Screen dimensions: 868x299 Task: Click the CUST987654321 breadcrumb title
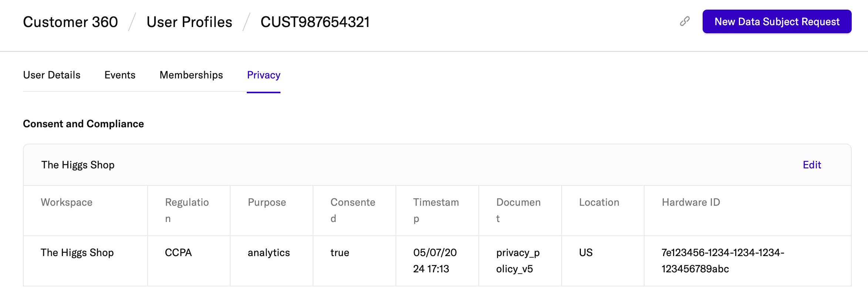315,22
